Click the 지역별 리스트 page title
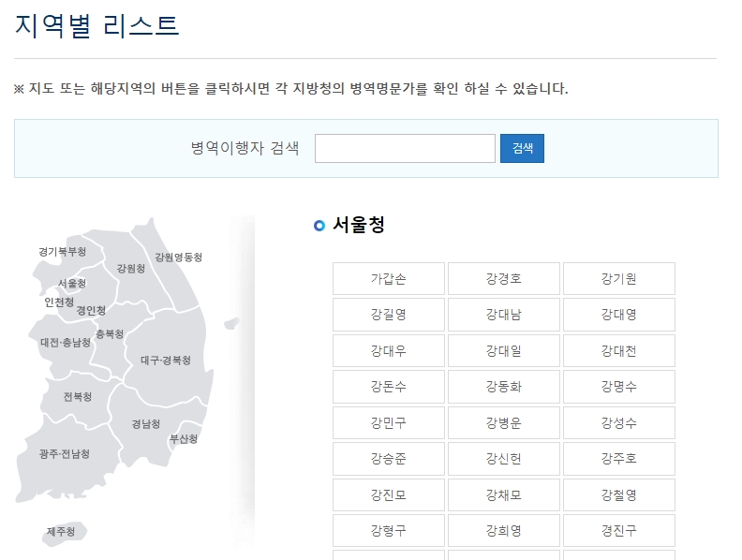742x560 pixels. coord(97,25)
